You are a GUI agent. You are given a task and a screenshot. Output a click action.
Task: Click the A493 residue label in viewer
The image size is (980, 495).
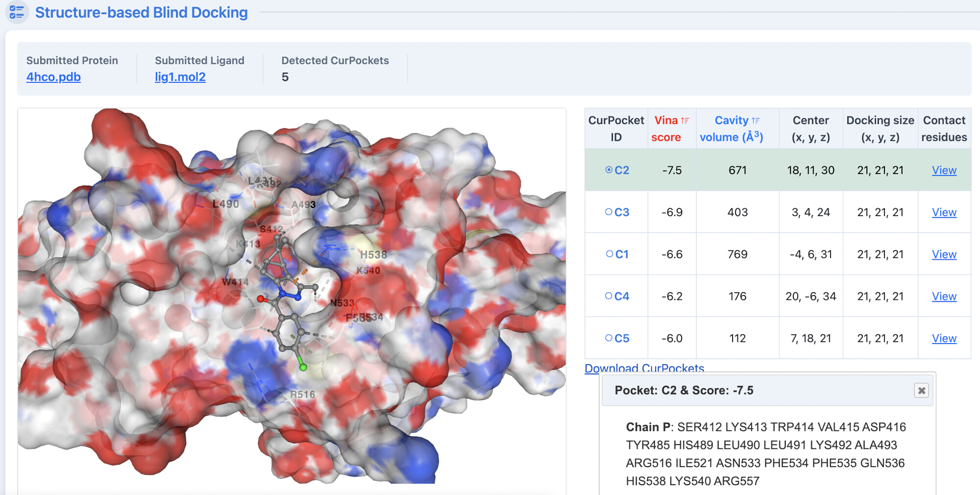click(303, 204)
